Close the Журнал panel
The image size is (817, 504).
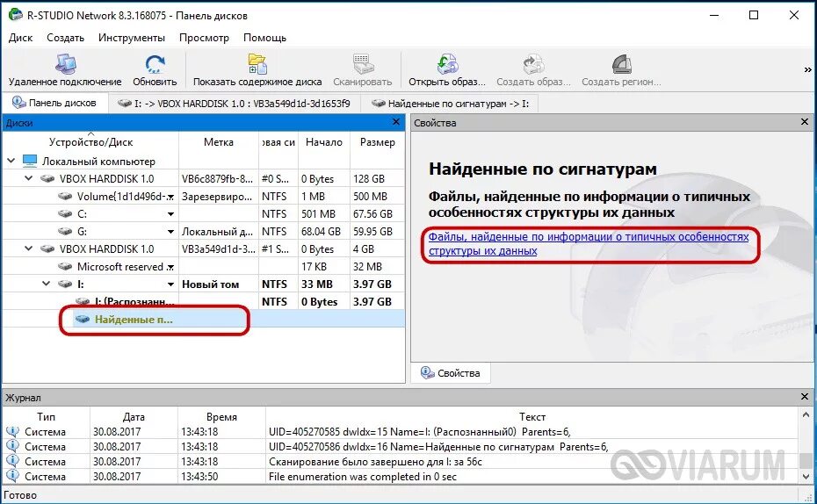pos(805,397)
